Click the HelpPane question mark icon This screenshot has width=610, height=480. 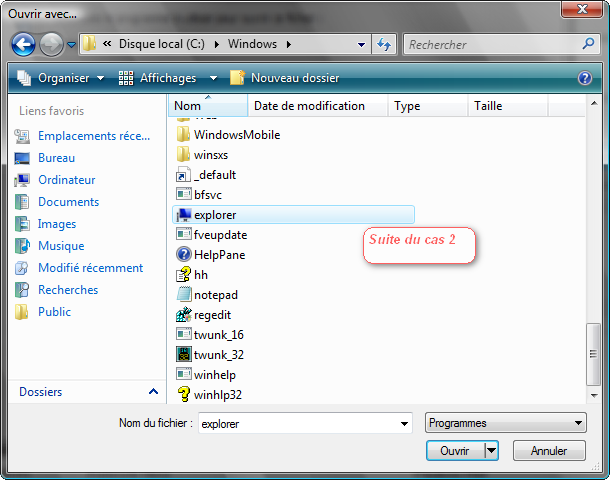pos(184,254)
